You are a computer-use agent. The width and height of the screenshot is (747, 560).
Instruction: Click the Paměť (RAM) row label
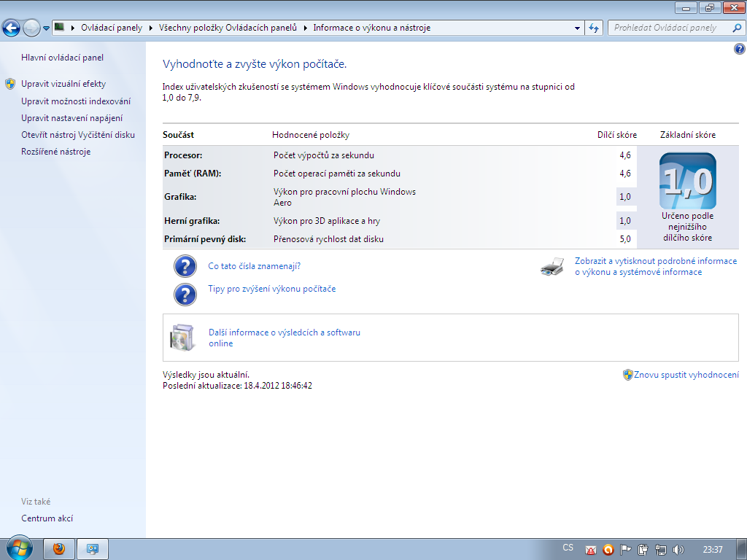193,174
